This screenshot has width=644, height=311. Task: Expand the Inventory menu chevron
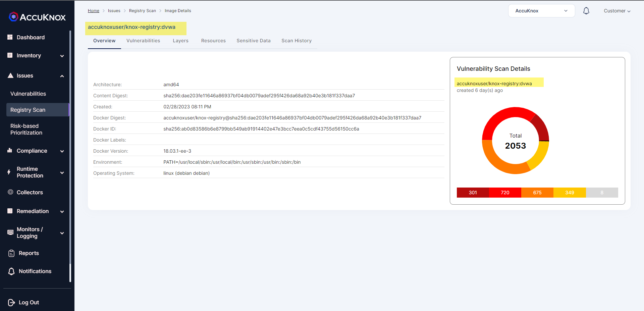pyautogui.click(x=62, y=56)
